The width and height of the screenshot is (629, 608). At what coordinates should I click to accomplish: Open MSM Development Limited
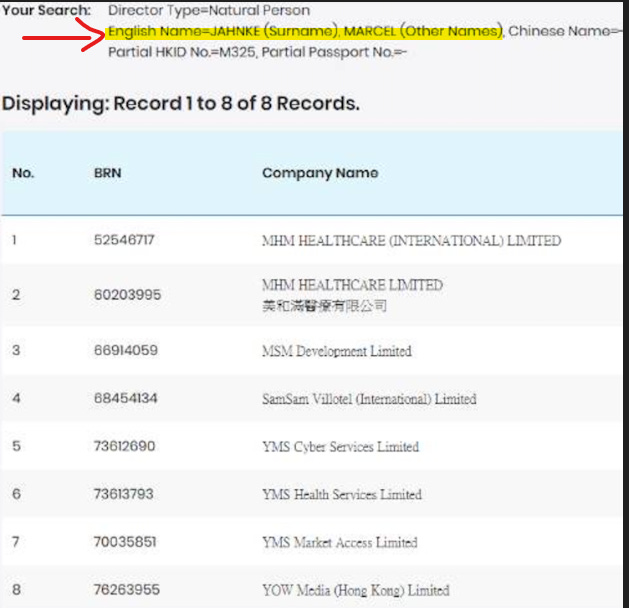click(337, 351)
